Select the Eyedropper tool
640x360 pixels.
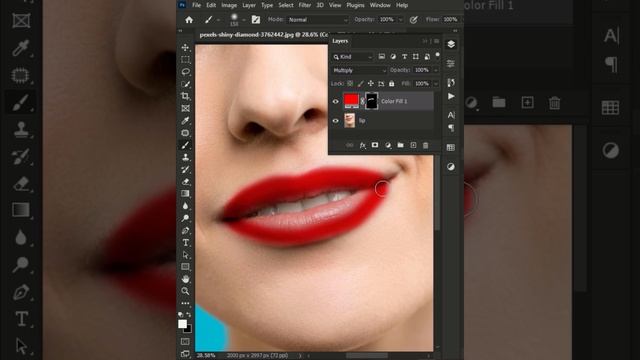point(185,120)
